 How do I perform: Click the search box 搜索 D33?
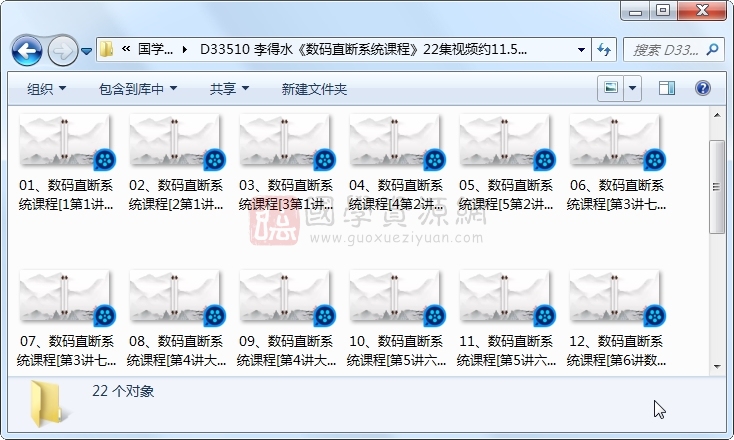(x=665, y=49)
